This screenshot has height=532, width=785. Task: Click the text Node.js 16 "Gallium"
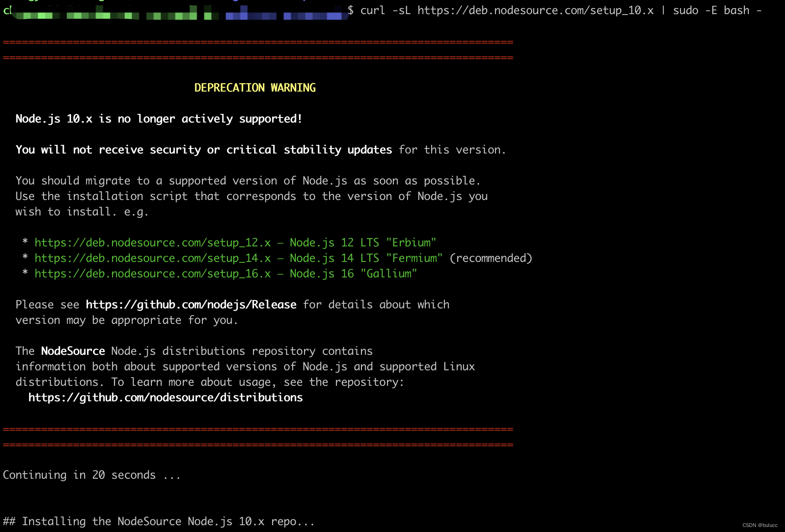click(x=354, y=274)
